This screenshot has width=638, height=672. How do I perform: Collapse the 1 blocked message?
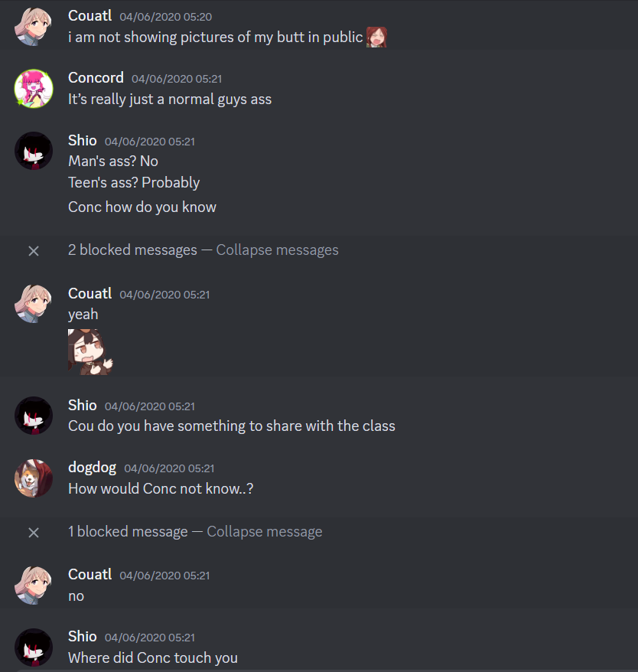[265, 531]
